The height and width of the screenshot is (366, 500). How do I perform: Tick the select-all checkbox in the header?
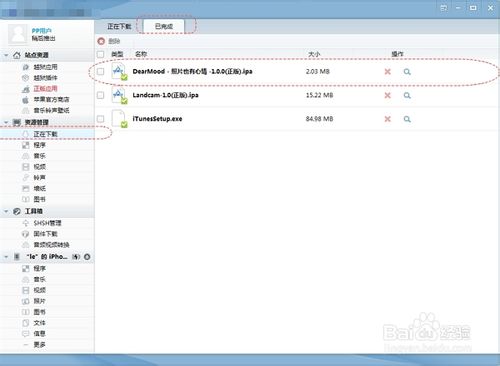click(x=100, y=54)
